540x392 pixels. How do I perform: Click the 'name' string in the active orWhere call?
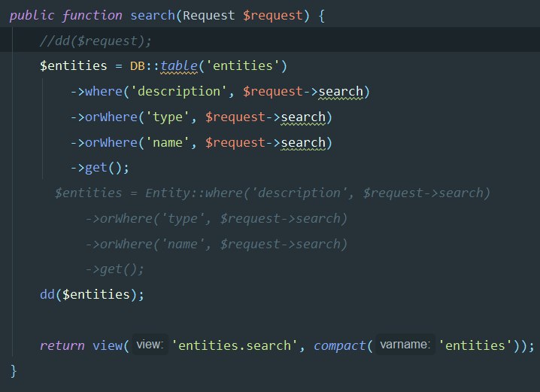click(168, 143)
